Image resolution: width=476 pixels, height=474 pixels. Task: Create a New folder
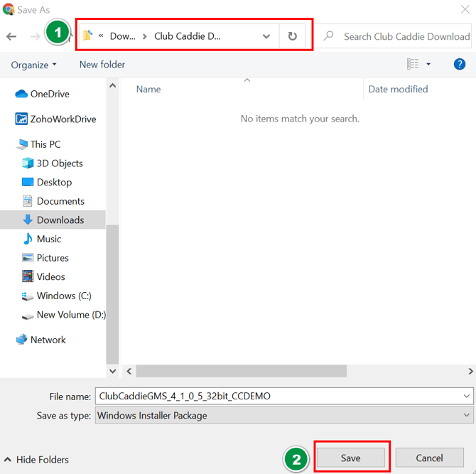[102, 65]
